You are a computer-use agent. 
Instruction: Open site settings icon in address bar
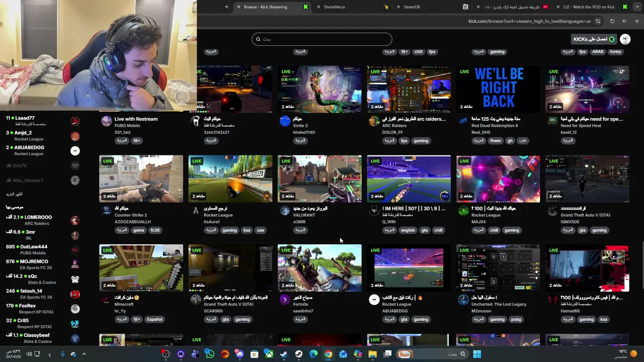coord(598,21)
